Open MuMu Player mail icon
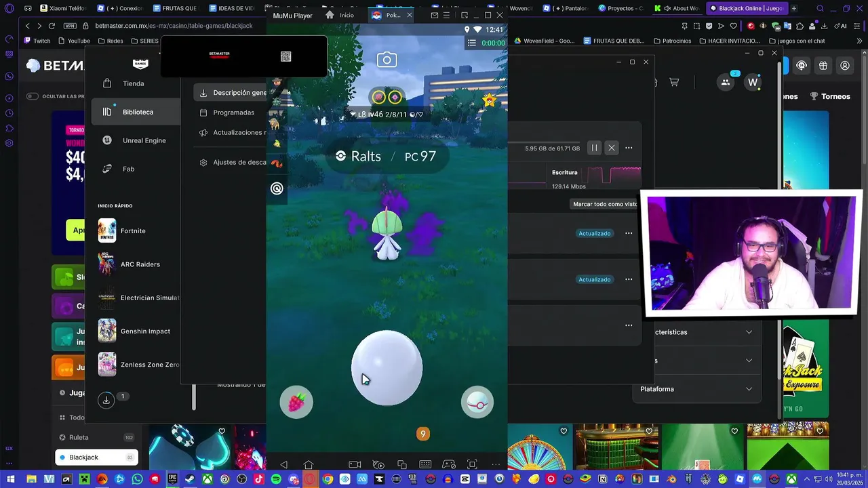Viewport: 868px width, 488px height. 435,15
